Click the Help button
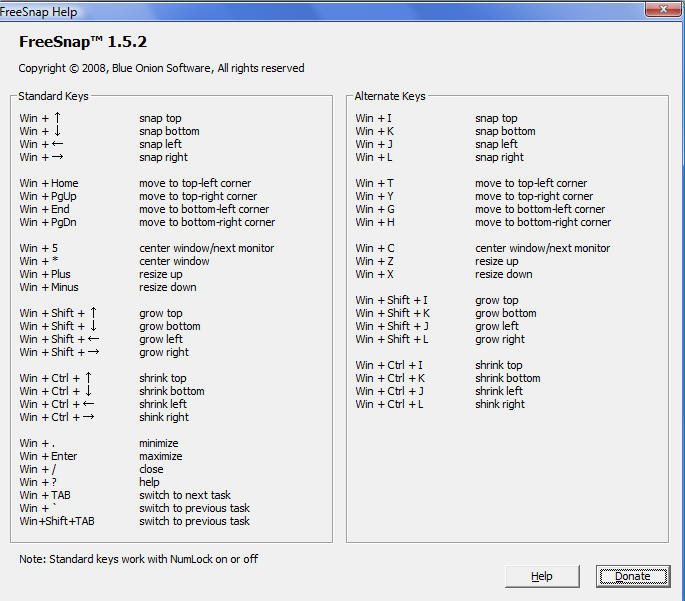Image resolution: width=685 pixels, height=601 pixels. click(x=542, y=577)
